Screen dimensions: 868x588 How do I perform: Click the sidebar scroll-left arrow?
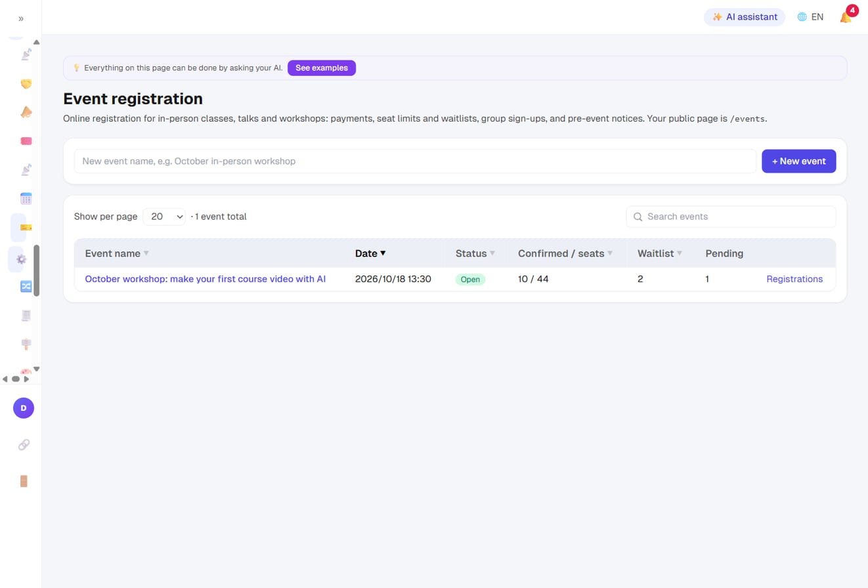tap(5, 379)
